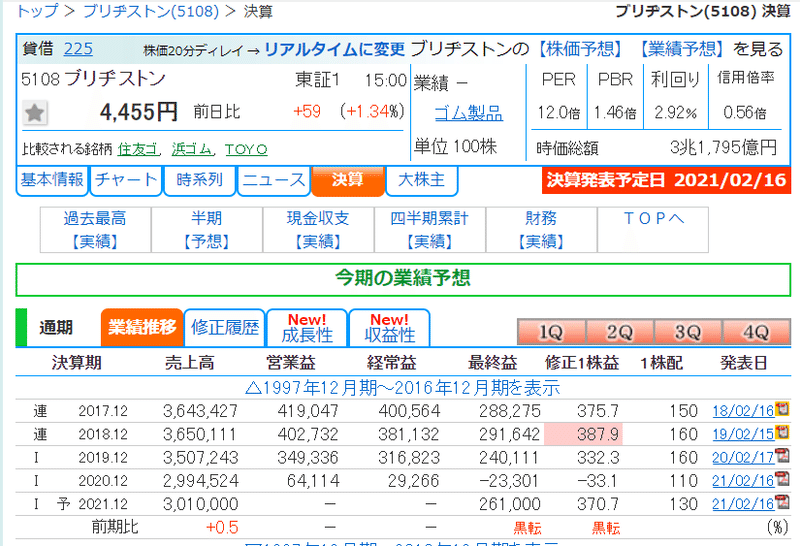
Task: Switch to the ニュース tab
Action: point(273,180)
